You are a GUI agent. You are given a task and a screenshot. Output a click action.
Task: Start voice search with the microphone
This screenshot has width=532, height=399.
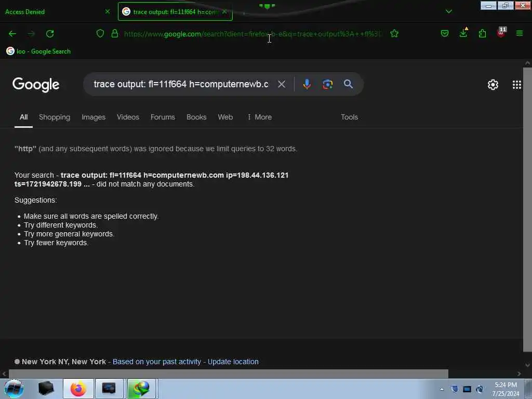pos(307,84)
